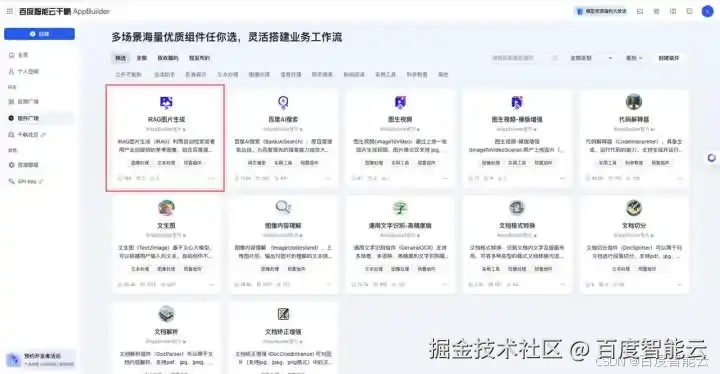This screenshot has height=374, width=720.
Task: Click the 文档切分 component icon
Action: (634, 208)
